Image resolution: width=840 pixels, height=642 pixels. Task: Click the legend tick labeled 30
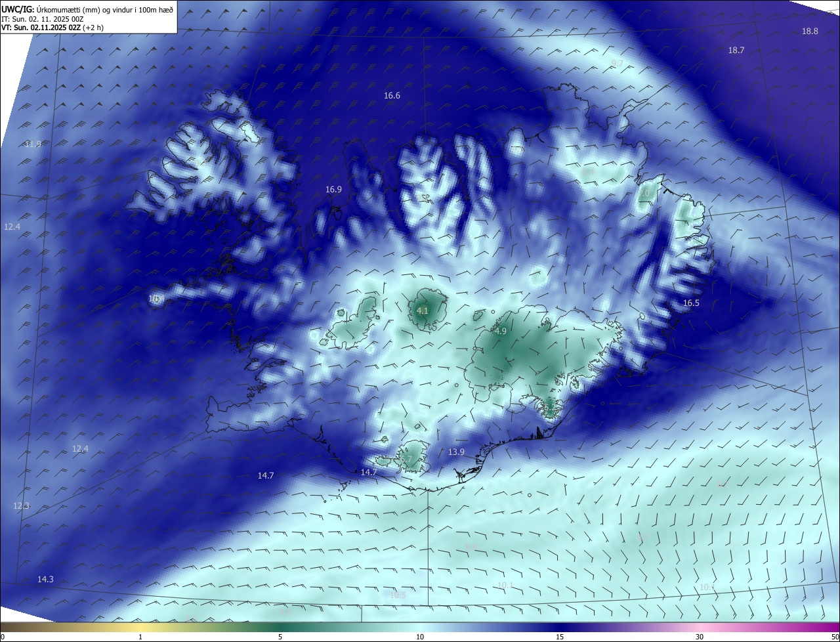(x=700, y=637)
